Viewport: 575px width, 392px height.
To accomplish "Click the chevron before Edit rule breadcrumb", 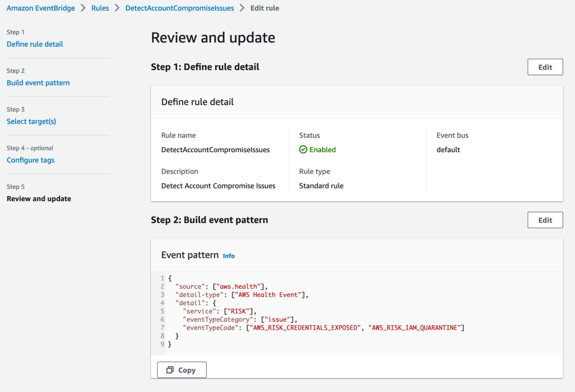I will coord(242,8).
